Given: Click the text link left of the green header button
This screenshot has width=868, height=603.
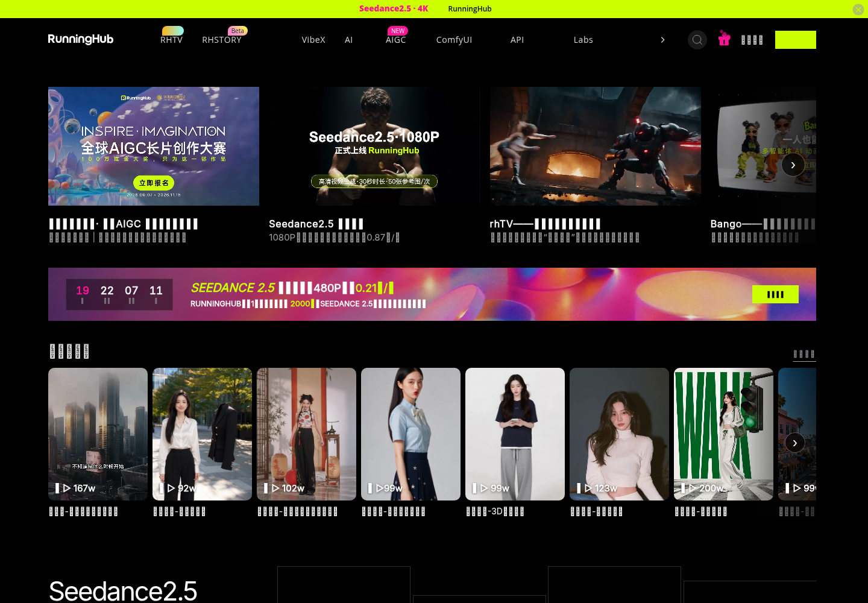Looking at the screenshot, I should [x=752, y=40].
